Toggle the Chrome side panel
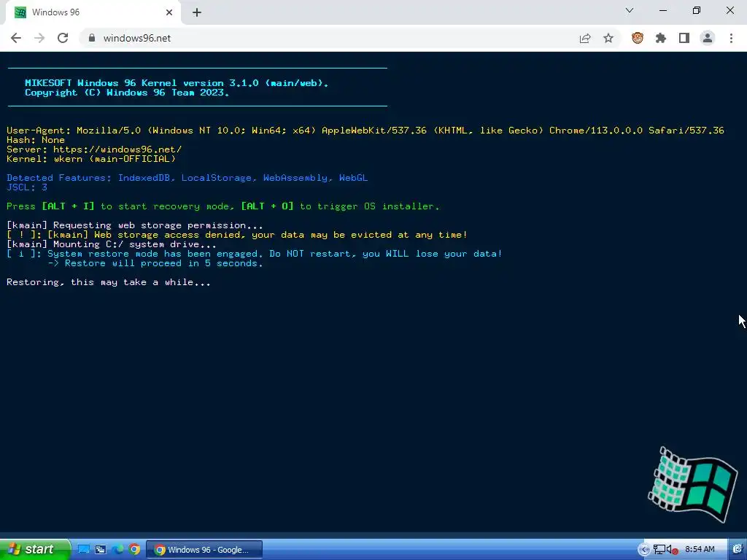This screenshot has width=747, height=560. coord(684,38)
